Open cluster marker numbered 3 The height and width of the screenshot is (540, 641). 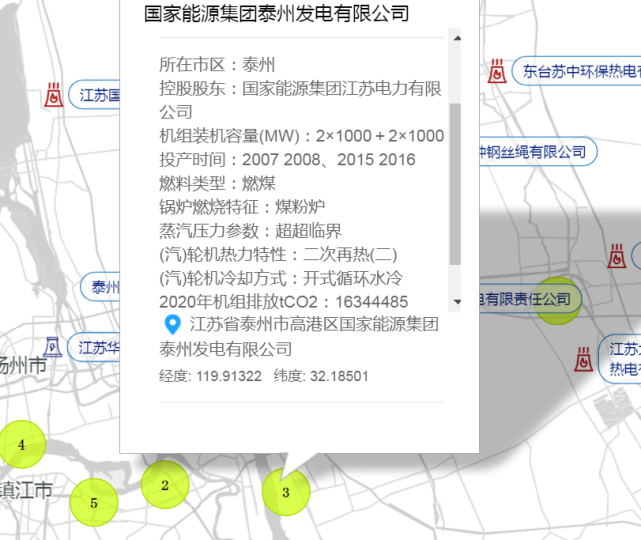[286, 492]
